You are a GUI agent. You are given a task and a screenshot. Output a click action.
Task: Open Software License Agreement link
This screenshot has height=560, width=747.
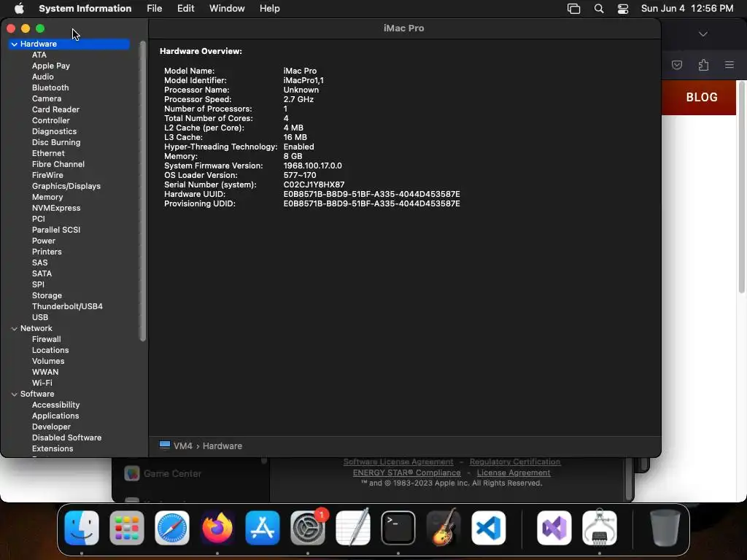click(398, 462)
